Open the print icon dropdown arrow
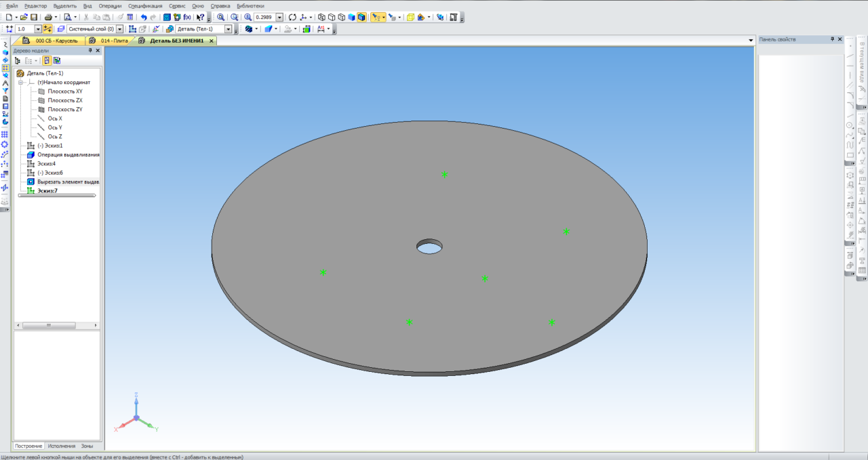Viewport: 868px width, 460px height. click(56, 17)
